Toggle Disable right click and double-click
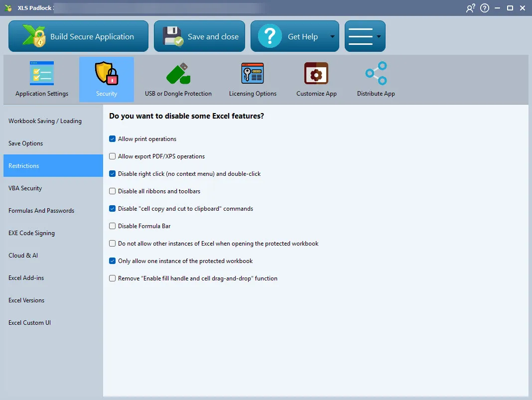This screenshot has width=532, height=400. 112,174
